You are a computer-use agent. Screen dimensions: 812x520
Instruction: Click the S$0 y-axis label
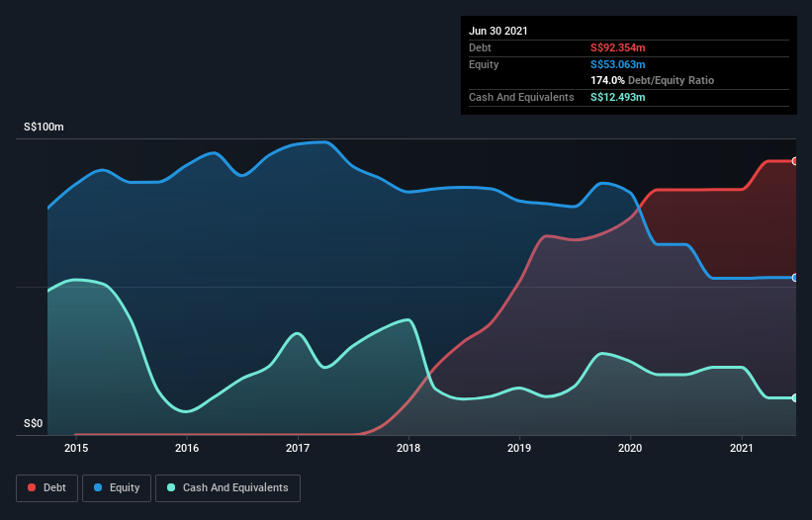point(34,424)
